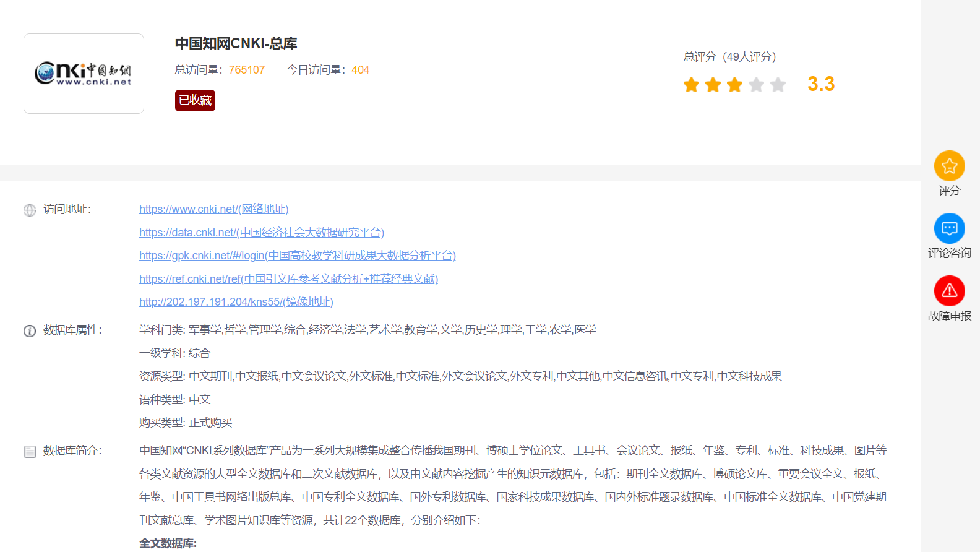Click the CNKI logo thumbnail
Screen dimensions: 980x552
tap(84, 74)
